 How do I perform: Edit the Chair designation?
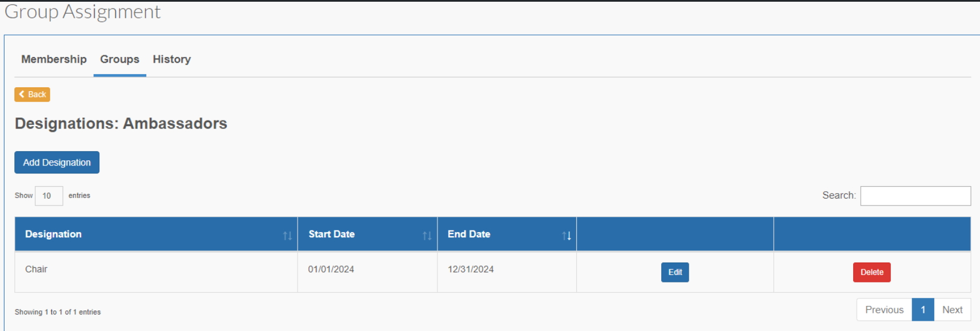tap(675, 272)
